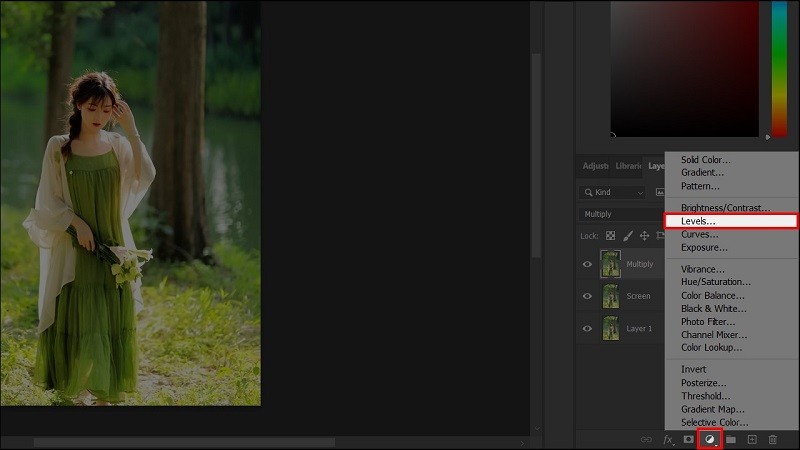Click the search icon in Kind filter
Viewport: 800px width, 450px height.
pos(588,192)
